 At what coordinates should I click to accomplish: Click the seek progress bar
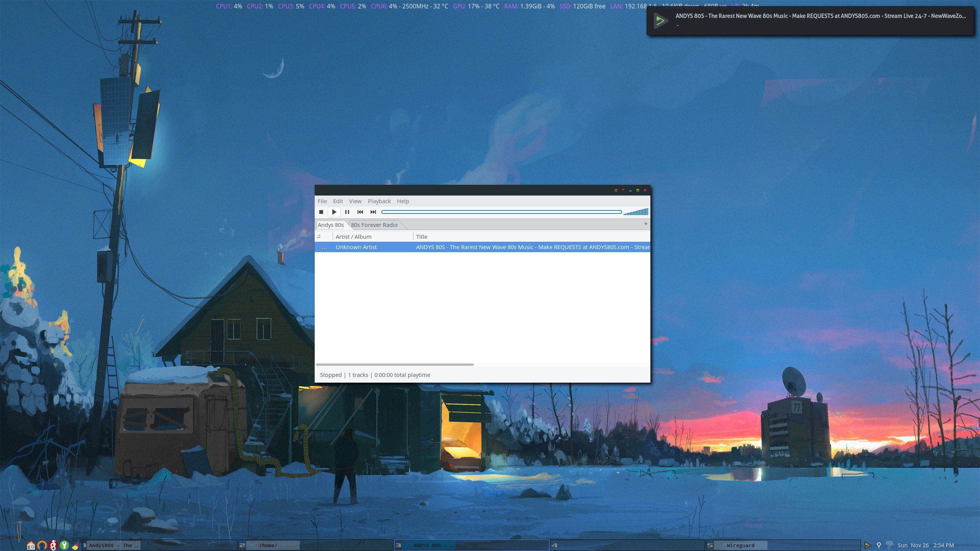coord(501,212)
